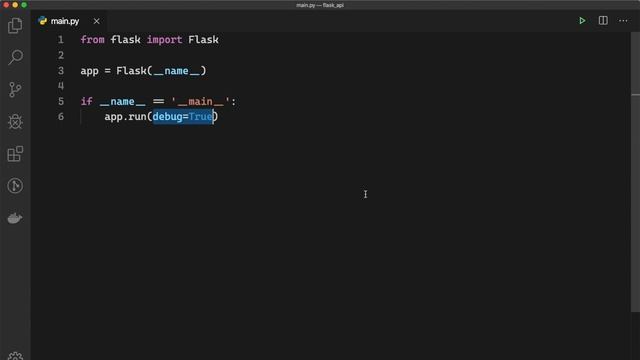This screenshot has height=360, width=640.
Task: Open the Search view icon
Action: 15,57
